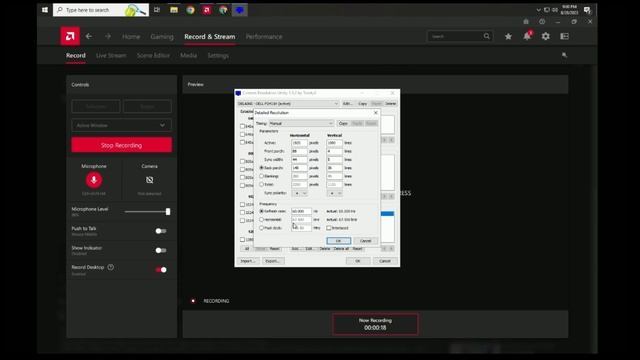
Task: Open the Timing Manual dropdown
Action: 301,123
